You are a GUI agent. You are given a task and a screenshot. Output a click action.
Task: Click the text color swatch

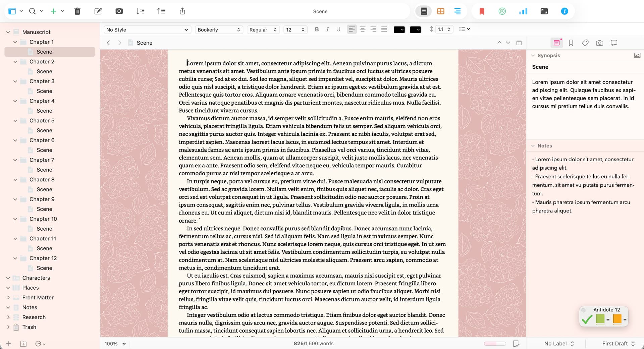point(399,30)
